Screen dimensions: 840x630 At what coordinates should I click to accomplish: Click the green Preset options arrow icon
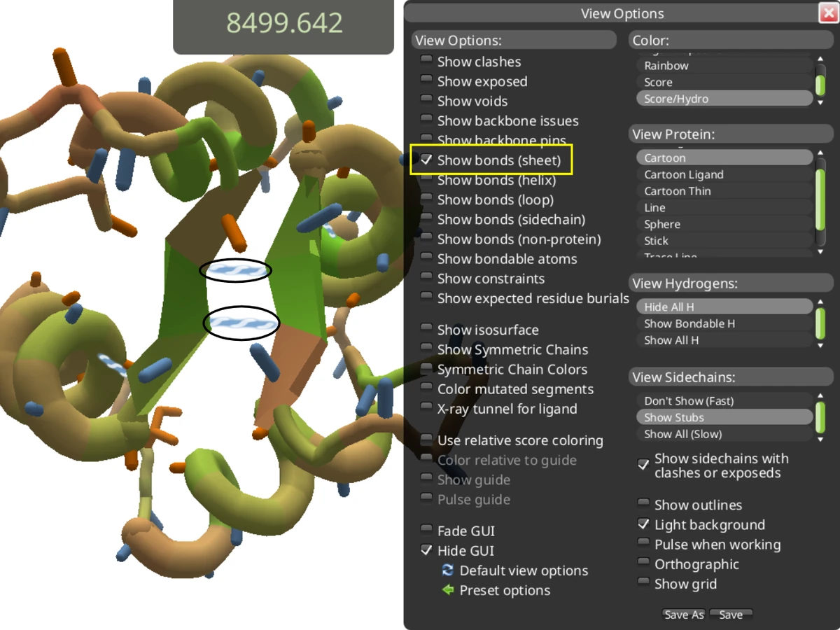[447, 590]
